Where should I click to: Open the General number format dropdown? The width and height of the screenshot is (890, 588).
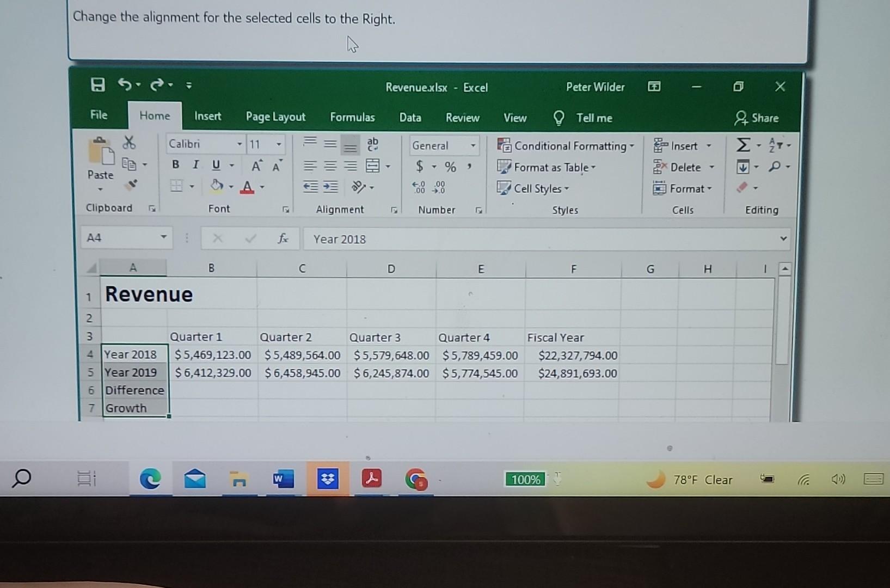472,145
